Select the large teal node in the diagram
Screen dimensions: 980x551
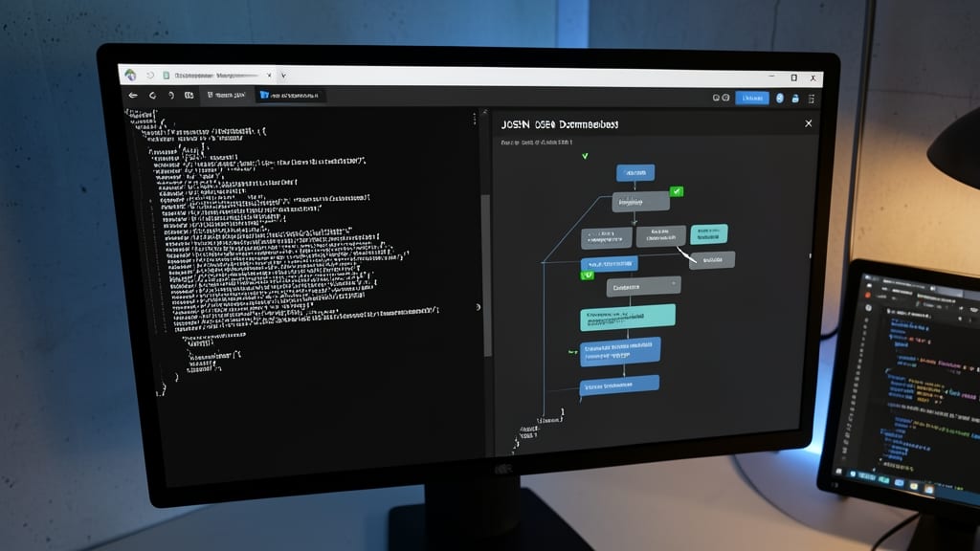(628, 317)
